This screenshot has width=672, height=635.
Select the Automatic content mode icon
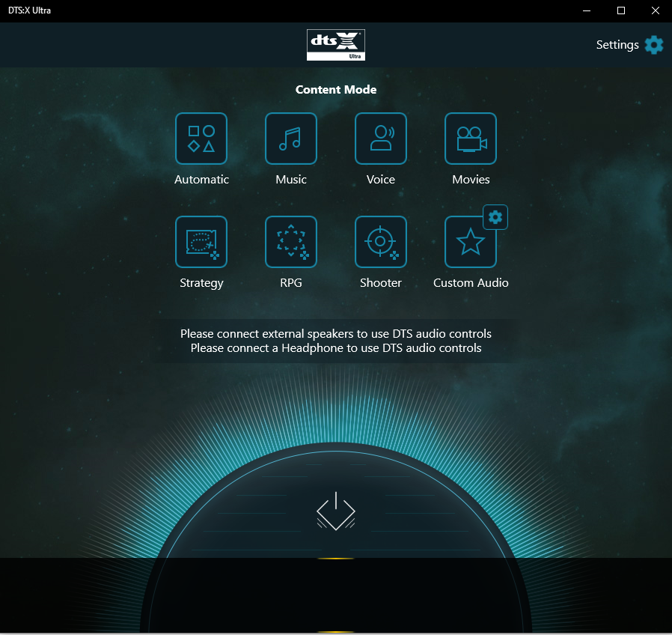coord(201,139)
